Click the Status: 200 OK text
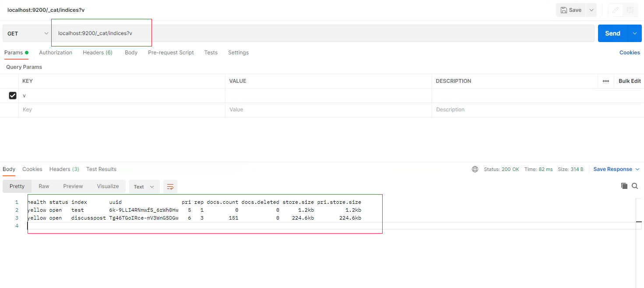This screenshot has height=288, width=644. coord(501,169)
